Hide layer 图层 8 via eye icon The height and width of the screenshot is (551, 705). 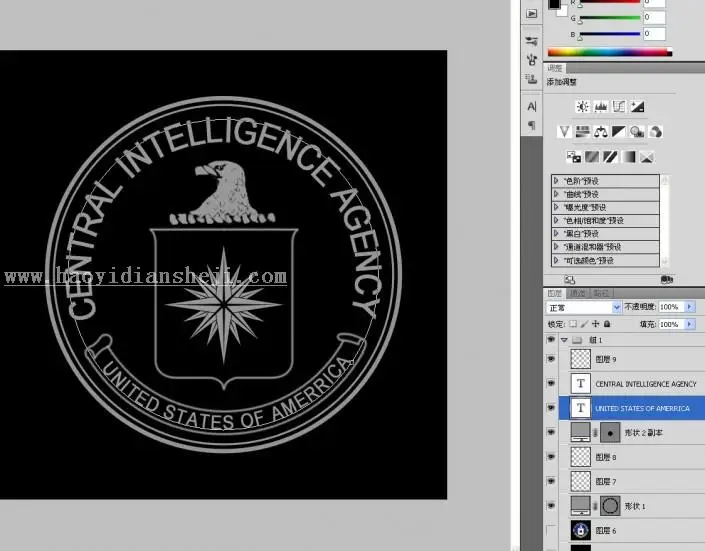pyautogui.click(x=551, y=457)
